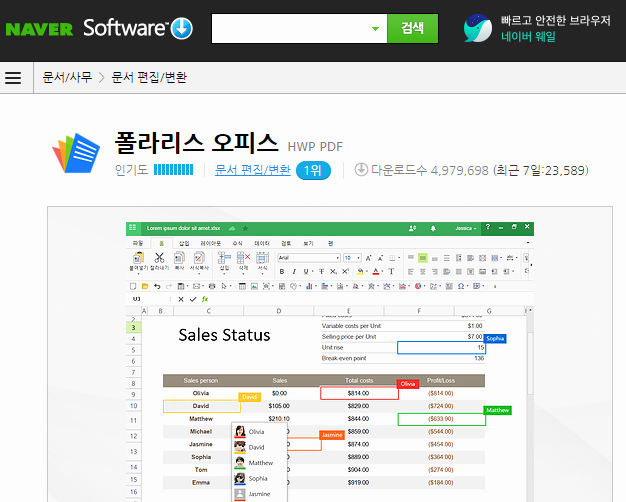The image size is (626, 502).
Task: Toggle Italic formatting I
Action: point(294,272)
